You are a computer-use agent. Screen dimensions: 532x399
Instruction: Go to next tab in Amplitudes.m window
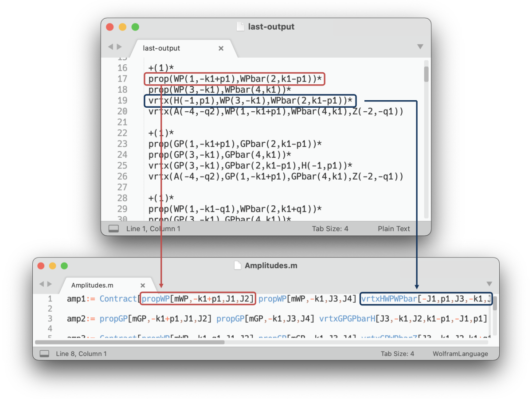click(50, 284)
